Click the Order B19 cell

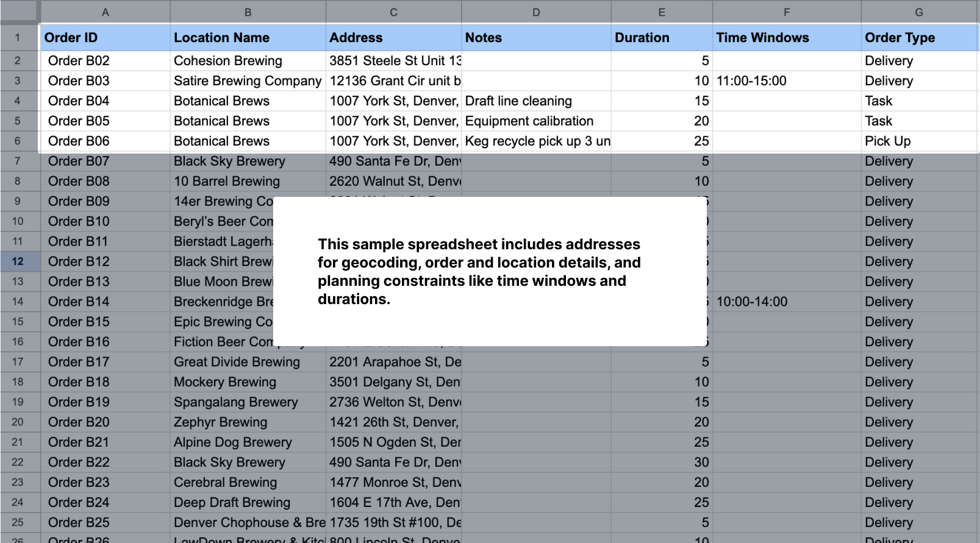tap(105, 402)
